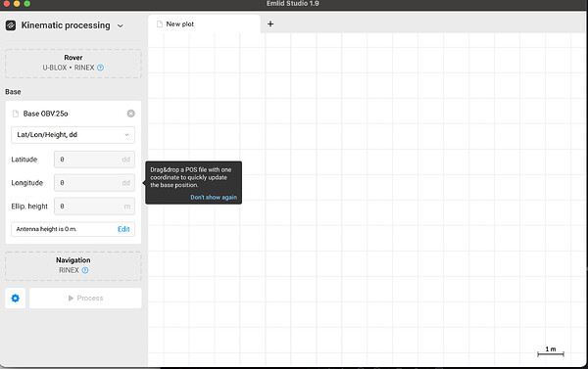Open the Lat/Lon/Height, dd format dropdown

(x=73, y=135)
